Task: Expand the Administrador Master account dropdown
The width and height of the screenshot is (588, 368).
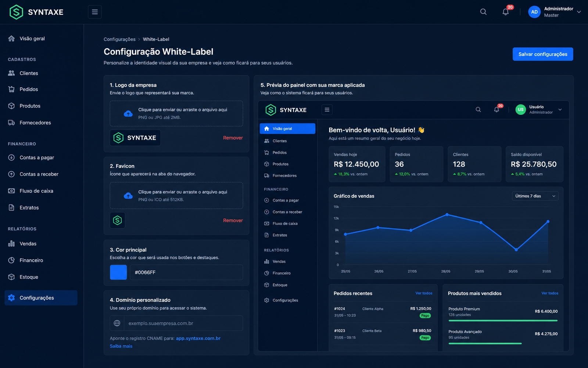Action: (579, 12)
